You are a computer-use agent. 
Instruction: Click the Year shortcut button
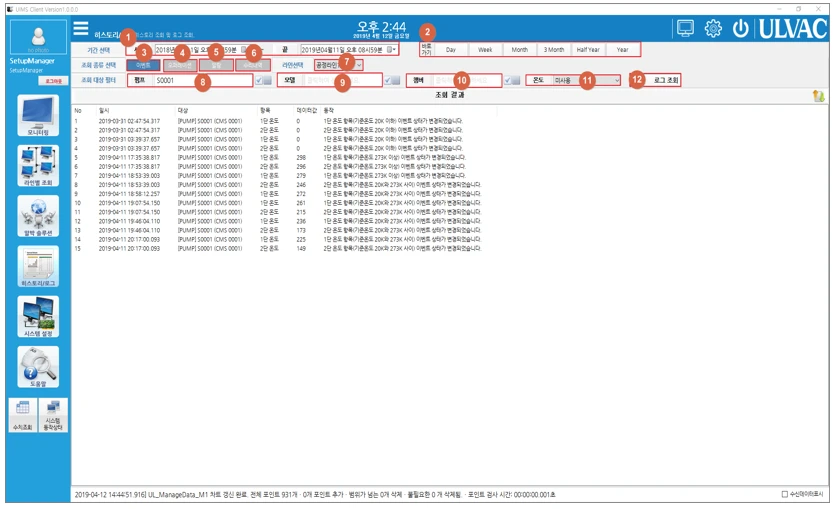622,49
